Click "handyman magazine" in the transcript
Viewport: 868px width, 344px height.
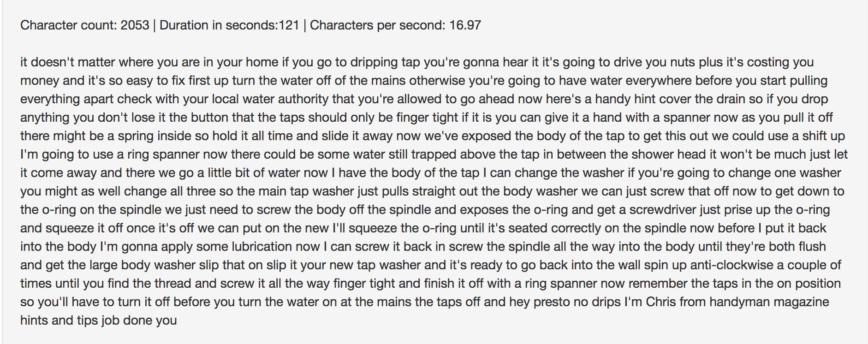pos(769,302)
